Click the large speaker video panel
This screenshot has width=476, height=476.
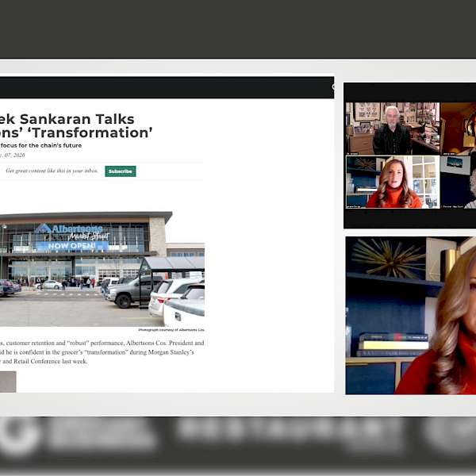(x=411, y=316)
